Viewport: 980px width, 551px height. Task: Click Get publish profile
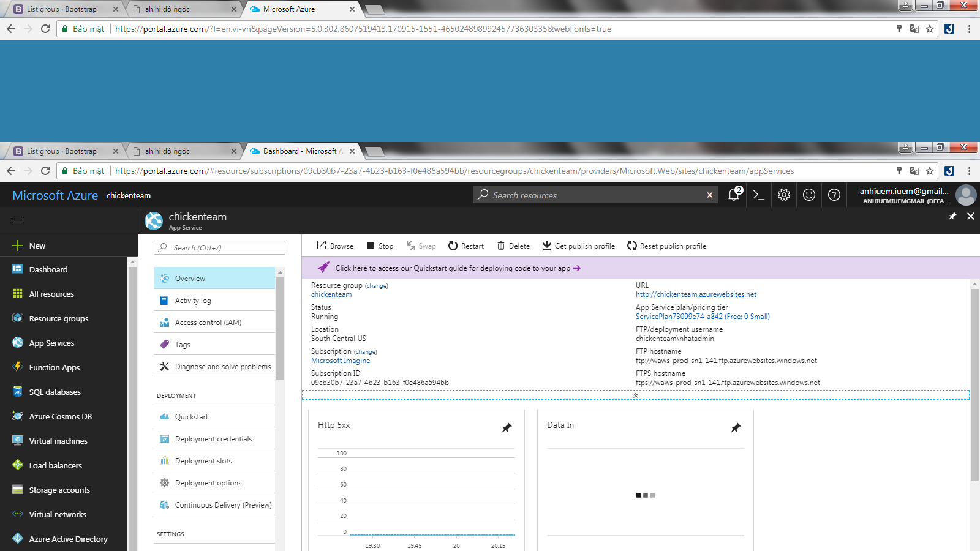[578, 246]
